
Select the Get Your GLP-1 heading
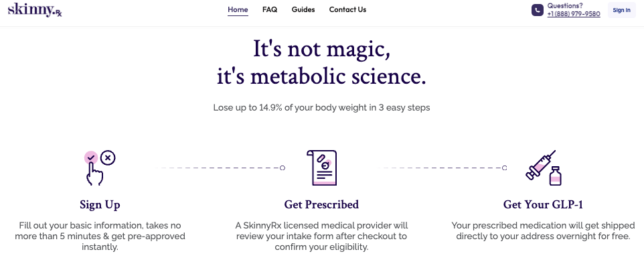click(543, 205)
